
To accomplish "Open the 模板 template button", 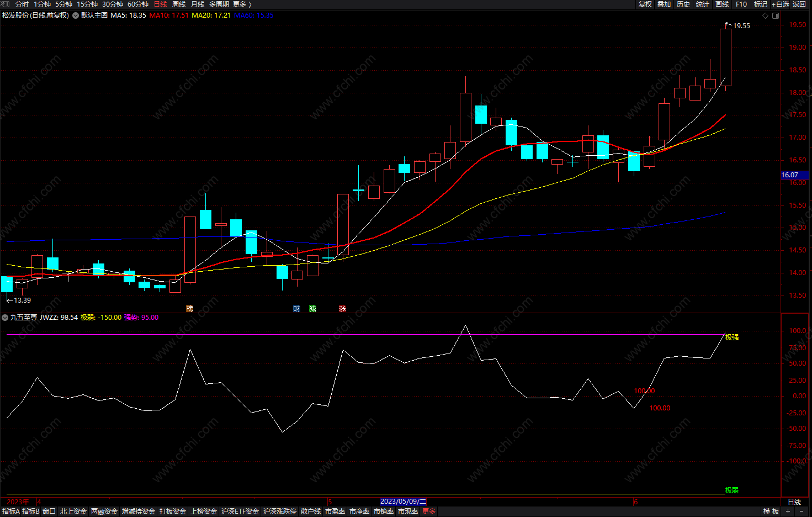I will pyautogui.click(x=771, y=511).
